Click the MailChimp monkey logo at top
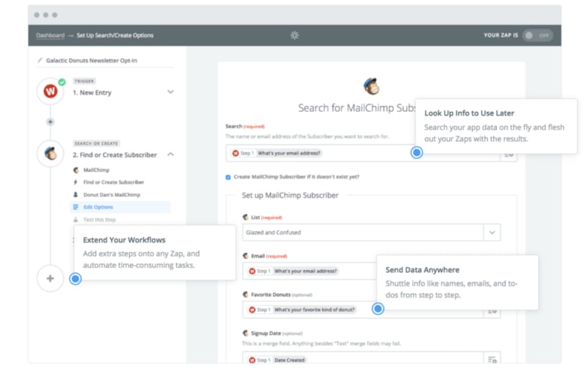This screenshot has height=370, width=588. [x=371, y=86]
